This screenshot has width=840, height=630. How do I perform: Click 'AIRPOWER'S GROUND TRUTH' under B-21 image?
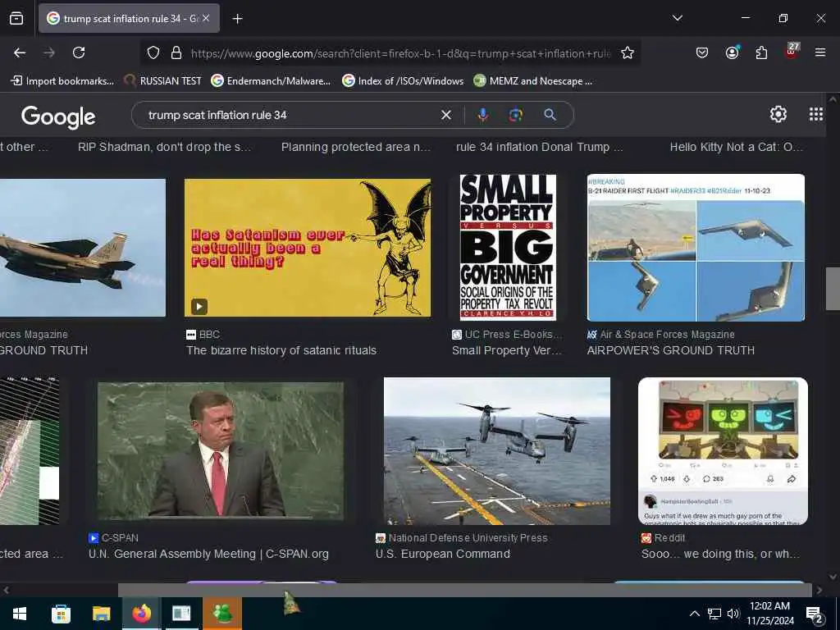671,350
